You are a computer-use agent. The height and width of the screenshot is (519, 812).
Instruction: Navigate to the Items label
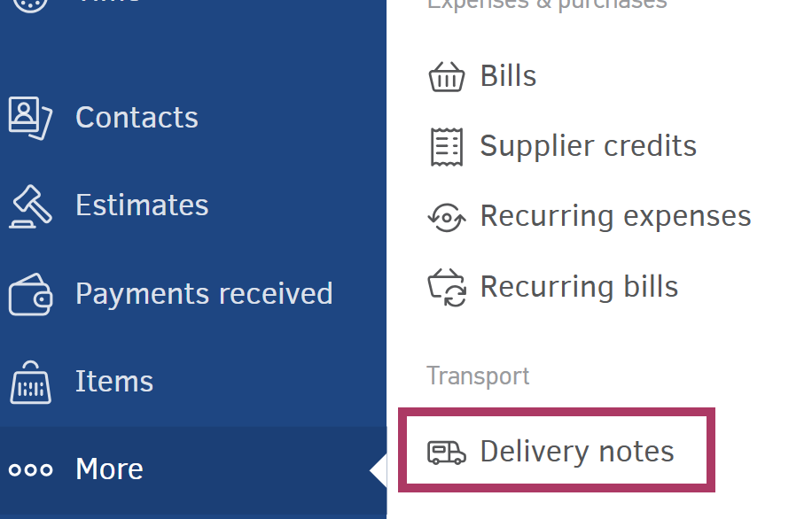[x=114, y=382]
